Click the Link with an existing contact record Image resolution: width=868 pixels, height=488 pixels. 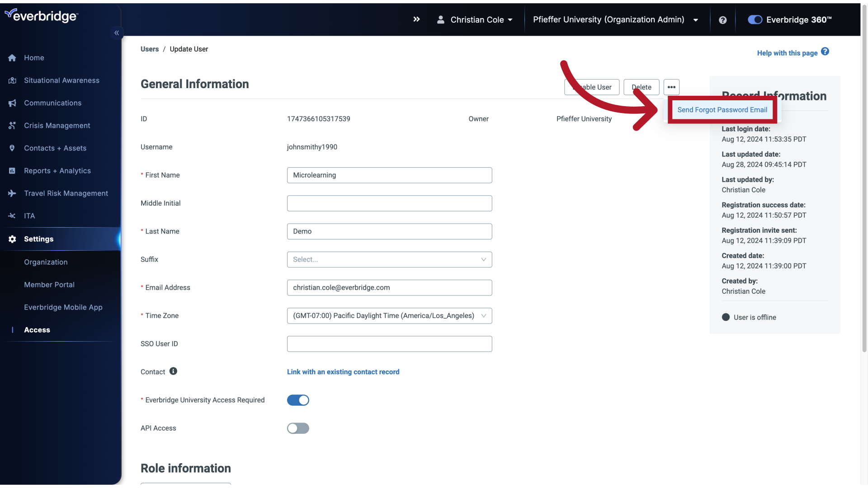[343, 371]
